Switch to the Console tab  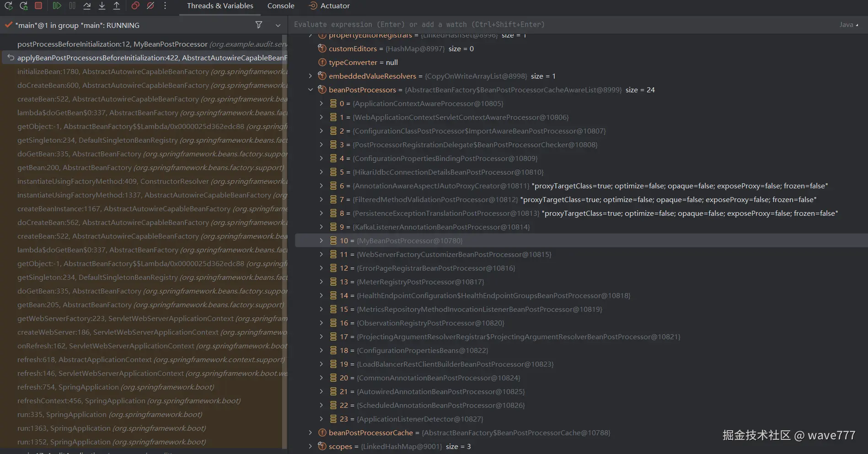281,6
